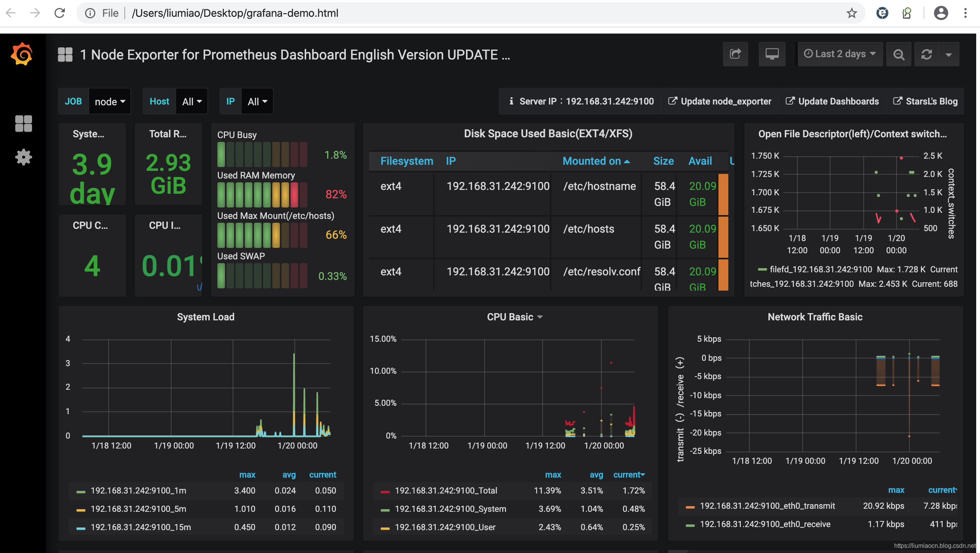This screenshot has width=980, height=553.
Task: Click the Share dashboard icon
Action: 735,54
